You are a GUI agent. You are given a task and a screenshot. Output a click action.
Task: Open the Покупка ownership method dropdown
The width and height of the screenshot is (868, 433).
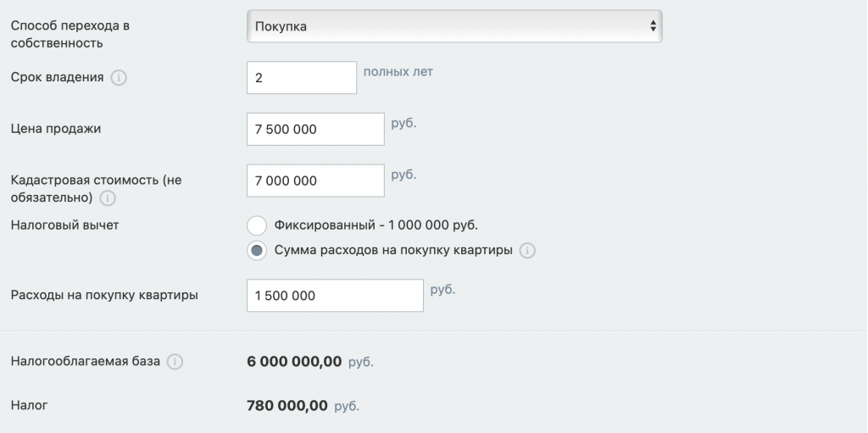coord(453,26)
